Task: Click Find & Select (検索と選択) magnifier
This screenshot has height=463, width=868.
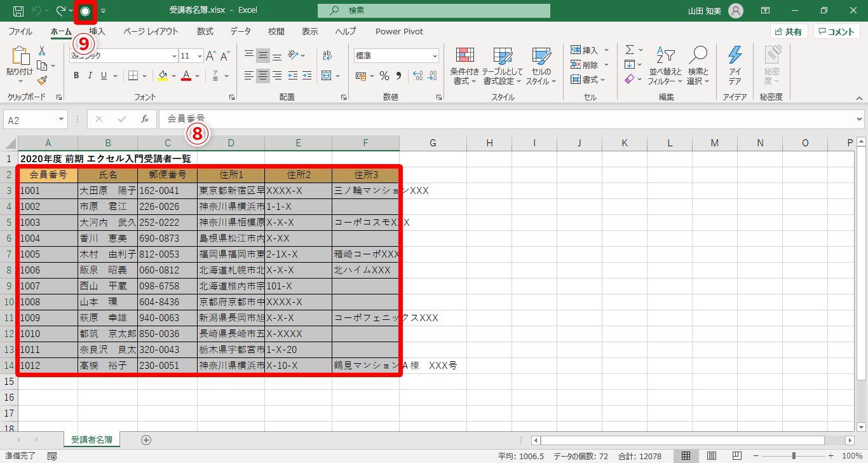Action: [698, 66]
